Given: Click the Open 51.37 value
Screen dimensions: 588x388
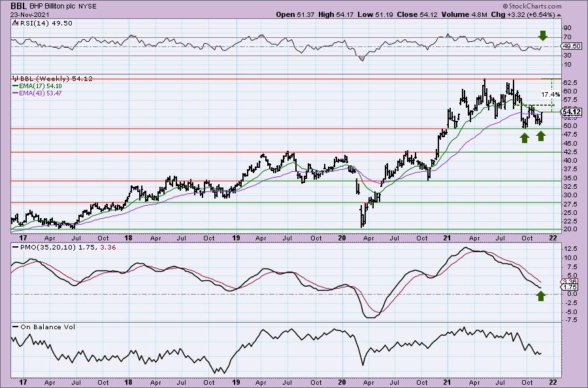Looking at the screenshot, I should click(296, 14).
